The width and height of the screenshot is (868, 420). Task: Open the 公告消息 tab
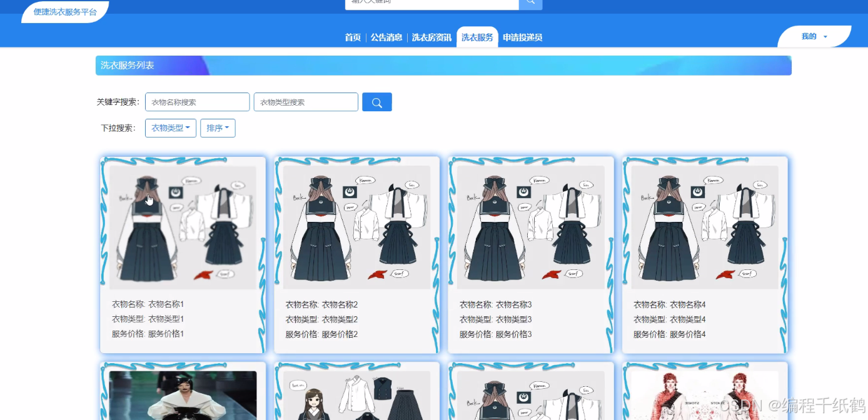tap(386, 37)
